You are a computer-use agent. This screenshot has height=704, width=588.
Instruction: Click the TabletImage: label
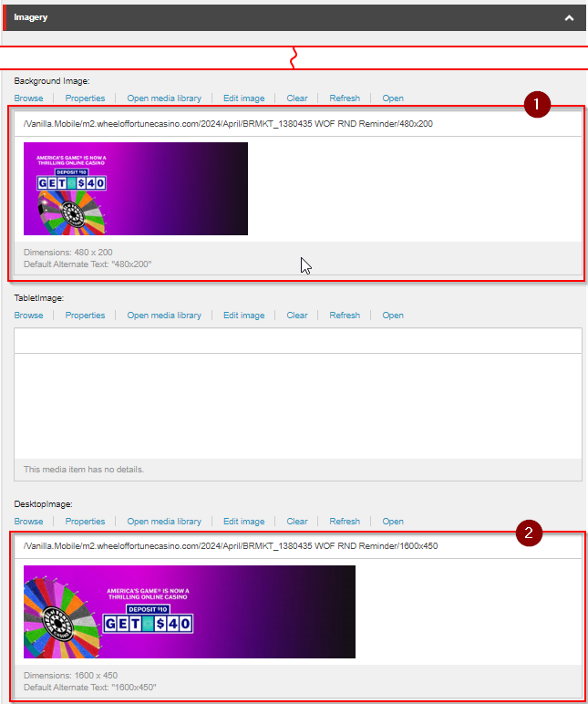pyautogui.click(x=38, y=298)
